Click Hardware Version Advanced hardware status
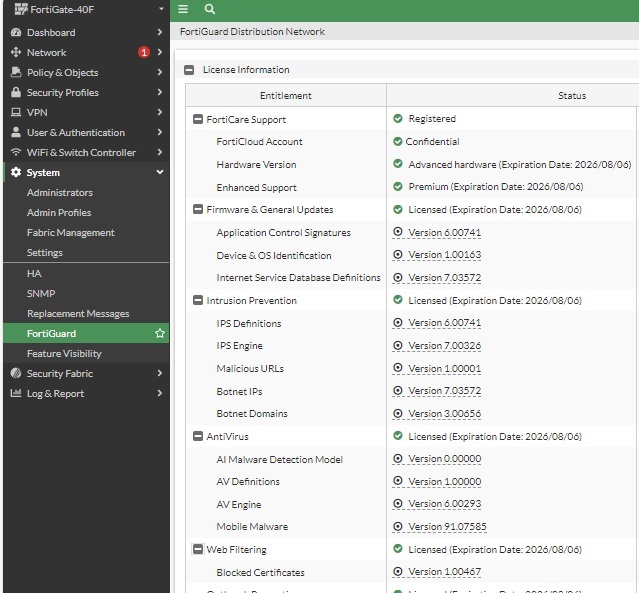This screenshot has width=639, height=593. [x=520, y=164]
